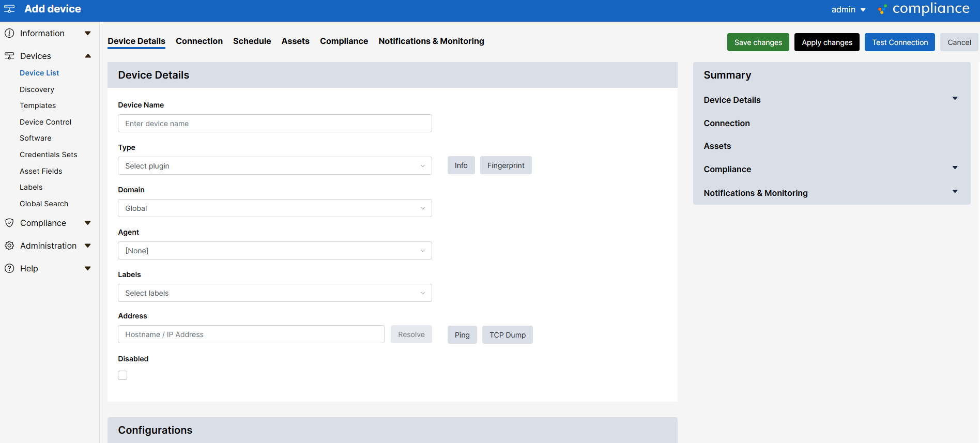Click the Help question mark icon

pos(9,268)
